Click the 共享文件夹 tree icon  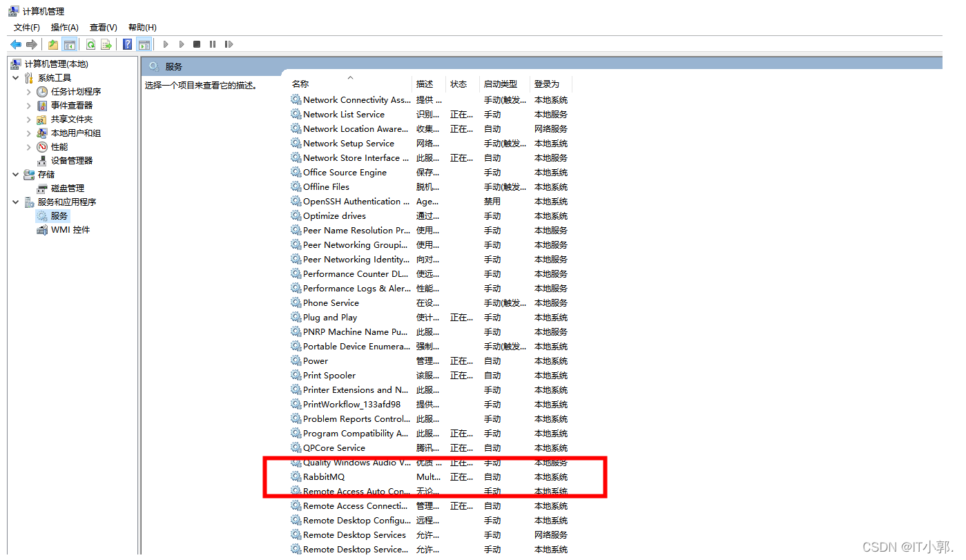tap(42, 119)
